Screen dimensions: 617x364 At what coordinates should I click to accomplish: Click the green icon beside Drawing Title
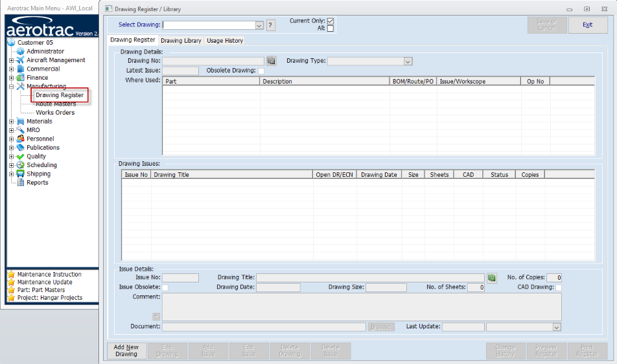click(x=492, y=278)
